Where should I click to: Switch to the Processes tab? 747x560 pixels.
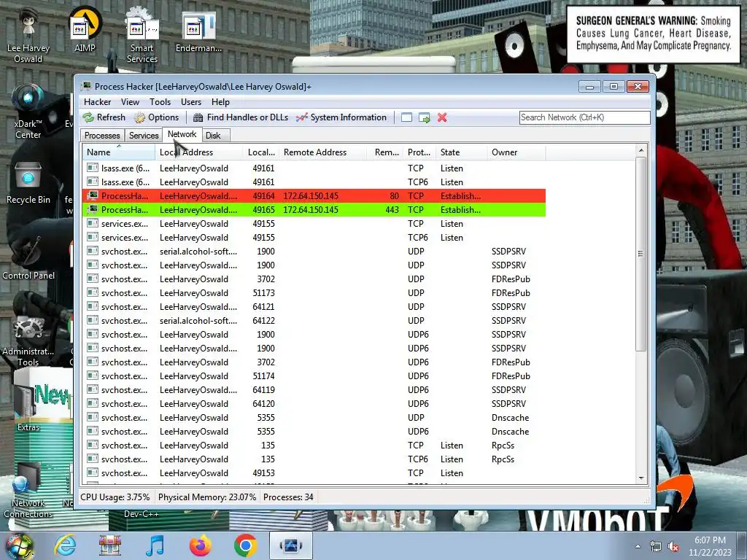pyautogui.click(x=102, y=135)
